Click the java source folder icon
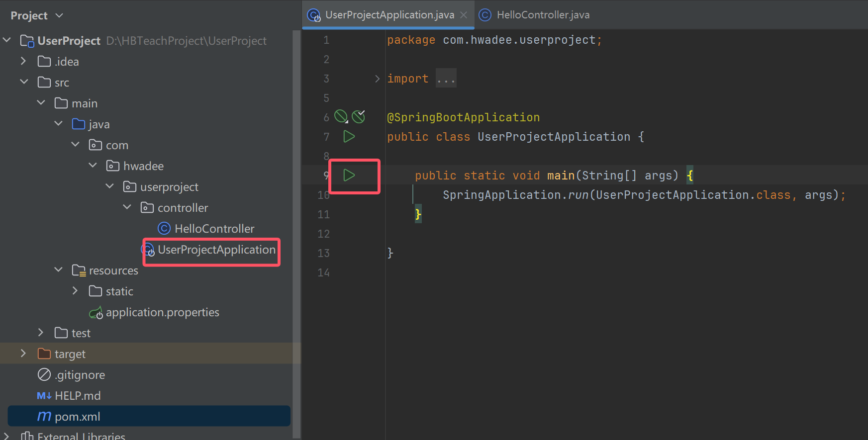The width and height of the screenshot is (868, 440). [79, 124]
